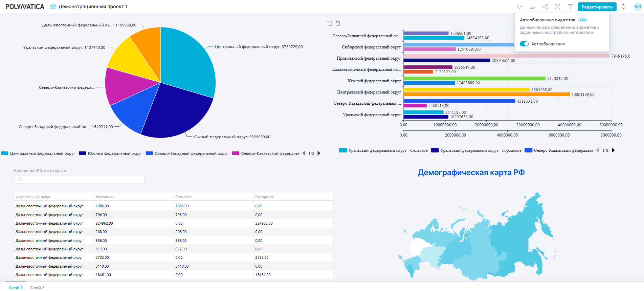Viewport: 644px width, 291px height.
Task: Switch to Слой 2 tab
Action: [x=37, y=288]
